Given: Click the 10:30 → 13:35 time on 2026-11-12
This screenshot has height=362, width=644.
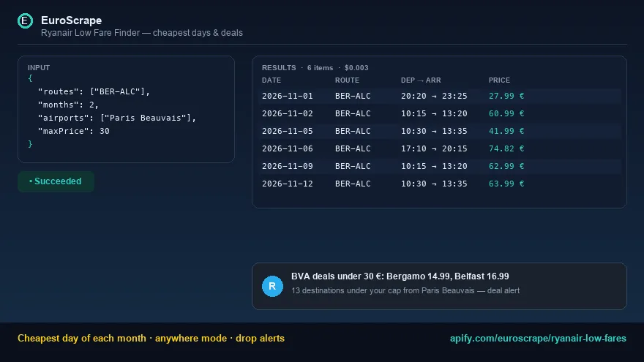Looking at the screenshot, I should [x=434, y=184].
